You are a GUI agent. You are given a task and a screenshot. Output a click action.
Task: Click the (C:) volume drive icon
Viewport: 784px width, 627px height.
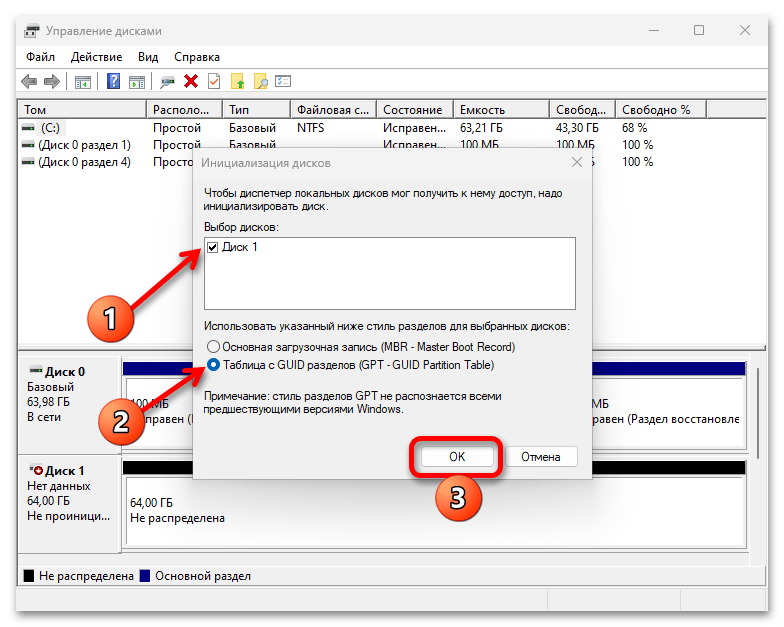click(x=28, y=128)
